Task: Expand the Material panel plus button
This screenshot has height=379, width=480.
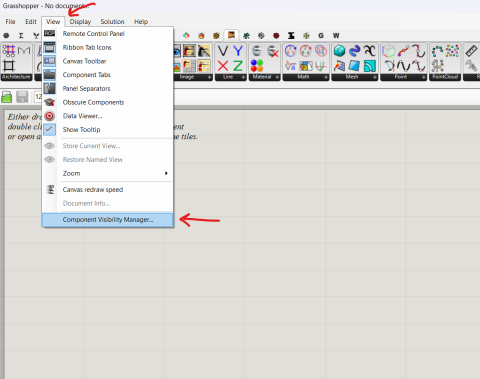Action: coord(277,77)
